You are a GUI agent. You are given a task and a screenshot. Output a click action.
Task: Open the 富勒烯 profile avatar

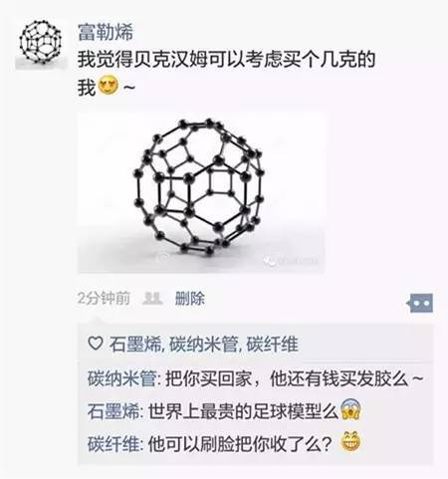pos(41,44)
